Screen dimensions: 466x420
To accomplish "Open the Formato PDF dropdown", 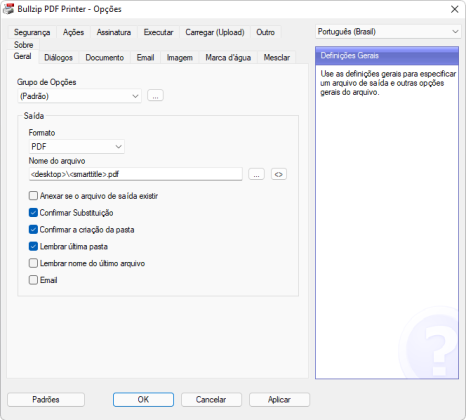I will (77, 147).
